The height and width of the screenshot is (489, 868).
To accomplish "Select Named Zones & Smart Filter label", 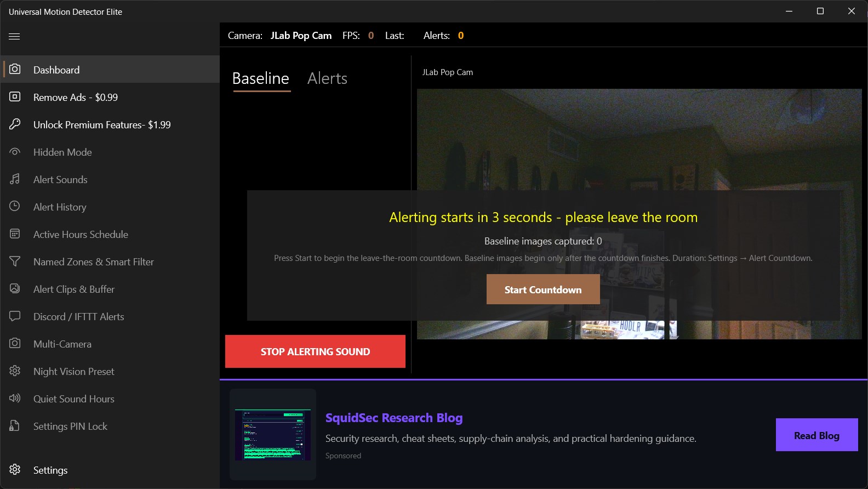I will 94,261.
